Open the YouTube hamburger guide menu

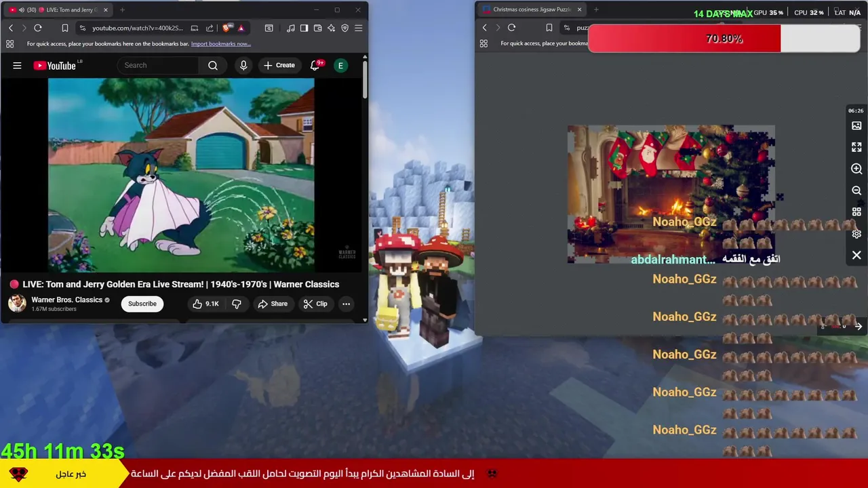(17, 66)
